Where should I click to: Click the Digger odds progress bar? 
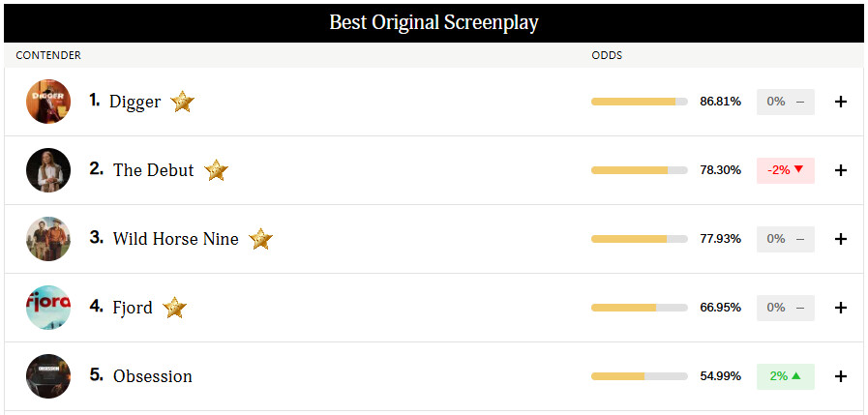tap(640, 102)
